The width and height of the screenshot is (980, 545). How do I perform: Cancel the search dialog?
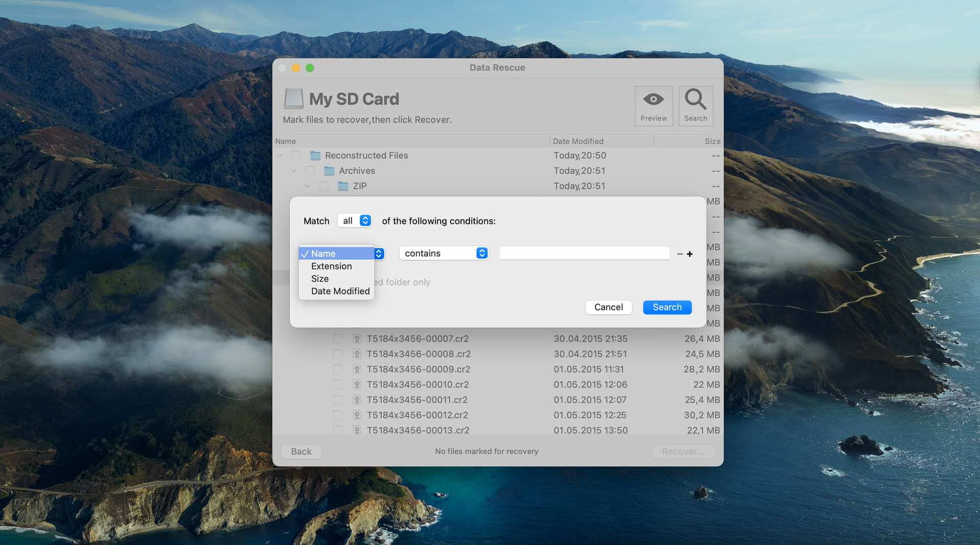[x=608, y=307]
